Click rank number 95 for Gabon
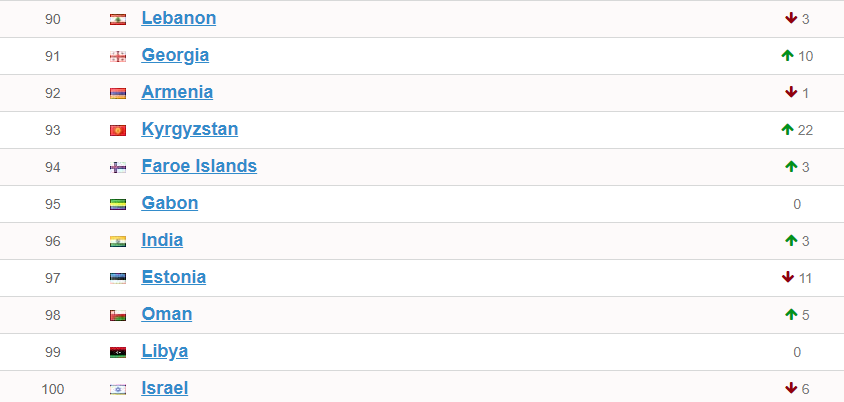The image size is (844, 402). (53, 204)
